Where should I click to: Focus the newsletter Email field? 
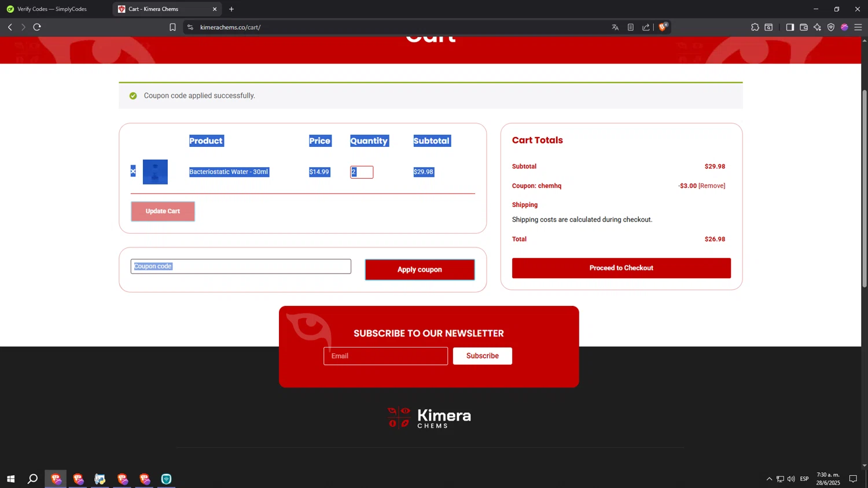click(x=385, y=356)
